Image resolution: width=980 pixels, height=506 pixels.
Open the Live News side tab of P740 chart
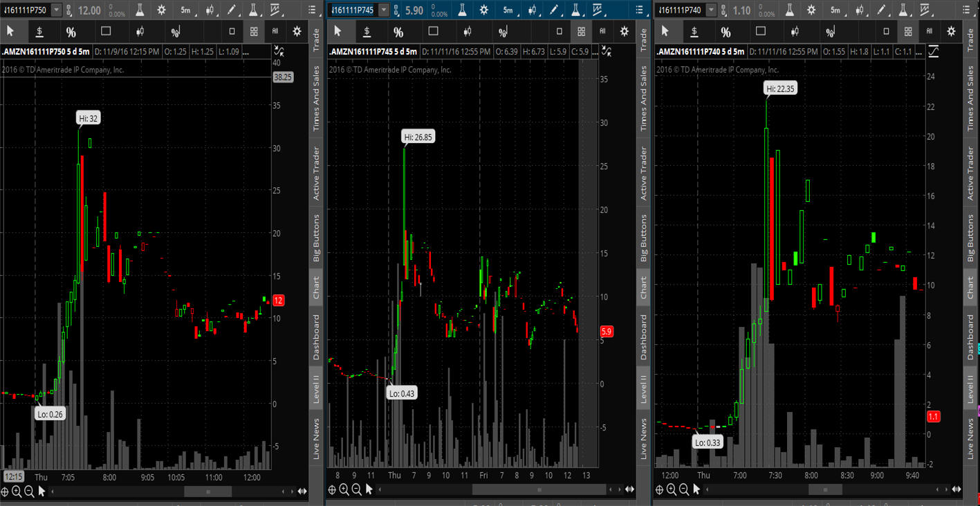(970, 438)
